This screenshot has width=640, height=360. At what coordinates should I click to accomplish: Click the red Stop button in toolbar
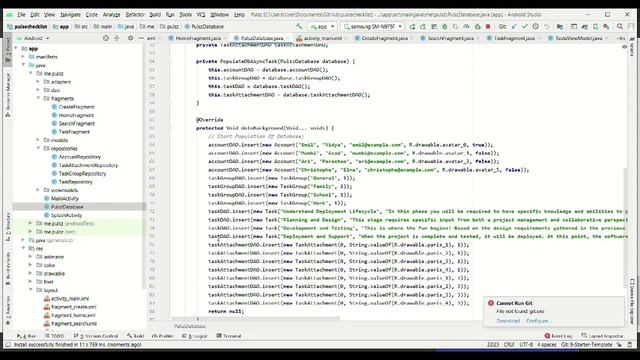tap(488, 27)
